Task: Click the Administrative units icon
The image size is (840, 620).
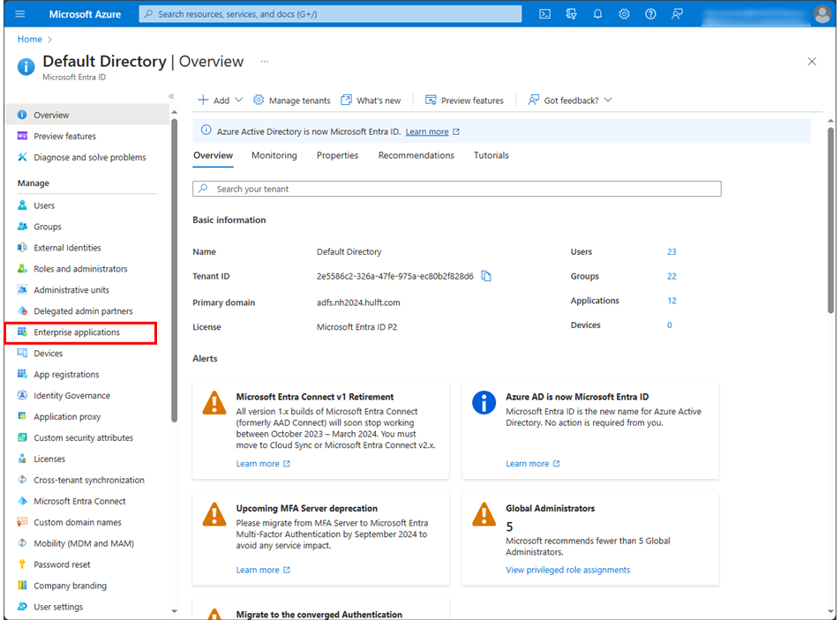Action: 22,289
